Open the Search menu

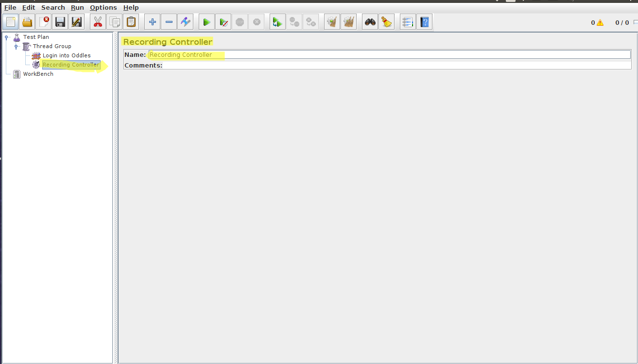(x=53, y=7)
